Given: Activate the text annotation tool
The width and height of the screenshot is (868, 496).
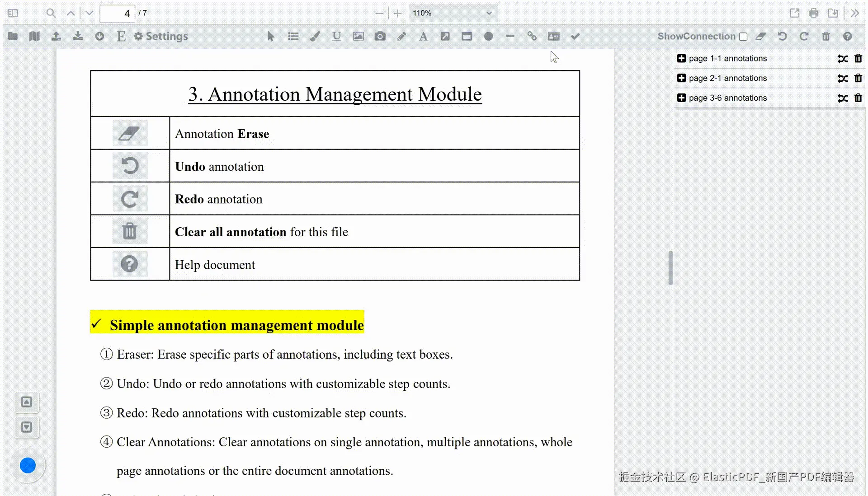Looking at the screenshot, I should 423,37.
